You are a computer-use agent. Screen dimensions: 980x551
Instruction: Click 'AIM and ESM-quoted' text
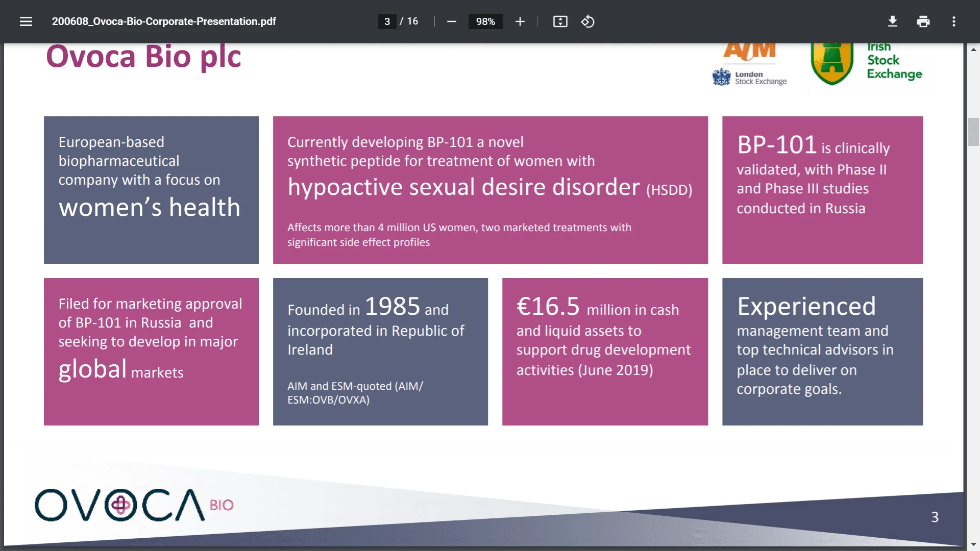(339, 386)
